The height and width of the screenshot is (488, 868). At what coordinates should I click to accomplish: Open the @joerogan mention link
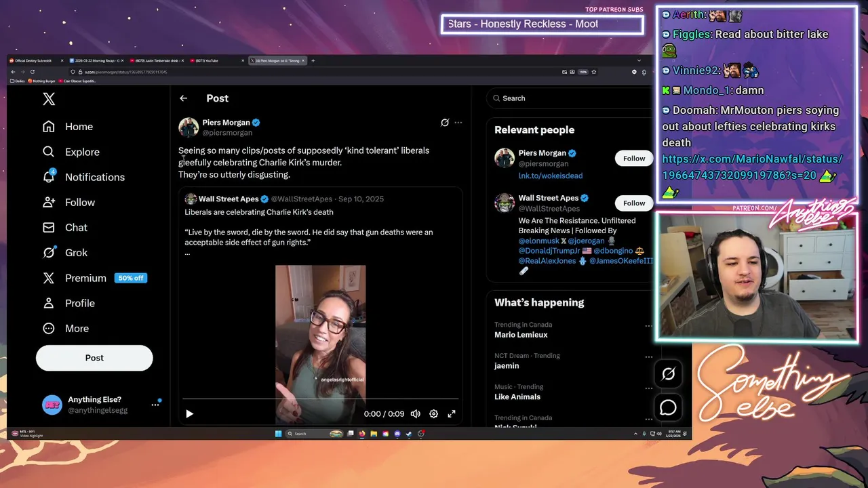586,241
